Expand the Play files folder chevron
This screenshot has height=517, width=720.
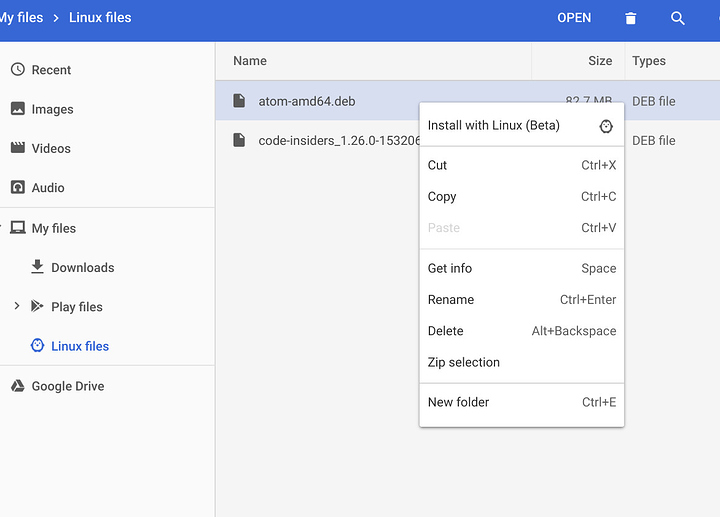pyautogui.click(x=17, y=306)
